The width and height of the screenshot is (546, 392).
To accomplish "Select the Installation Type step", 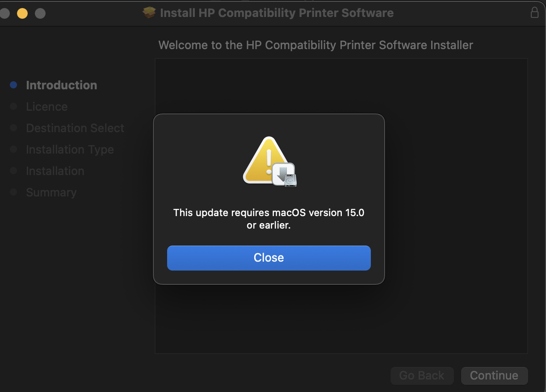I will (70, 150).
